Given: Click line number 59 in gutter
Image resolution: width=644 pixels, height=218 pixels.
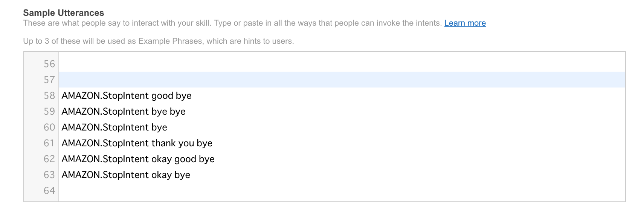Looking at the screenshot, I should pyautogui.click(x=49, y=111).
